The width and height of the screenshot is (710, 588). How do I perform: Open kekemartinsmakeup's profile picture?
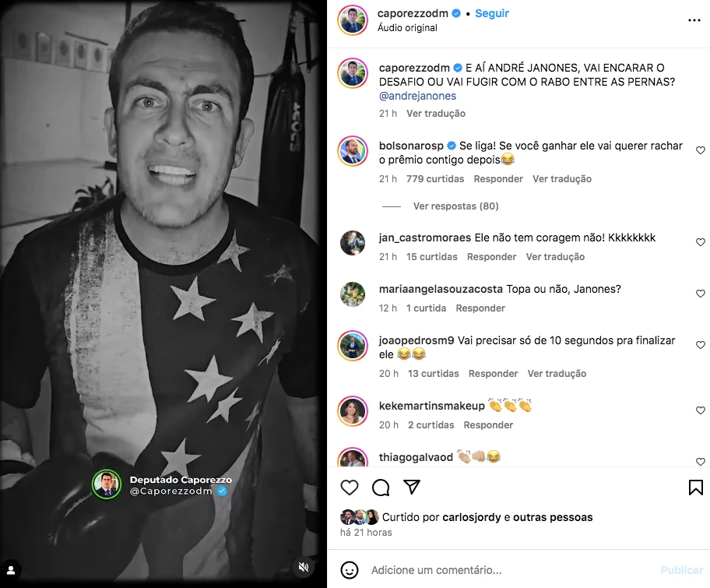[x=353, y=411]
